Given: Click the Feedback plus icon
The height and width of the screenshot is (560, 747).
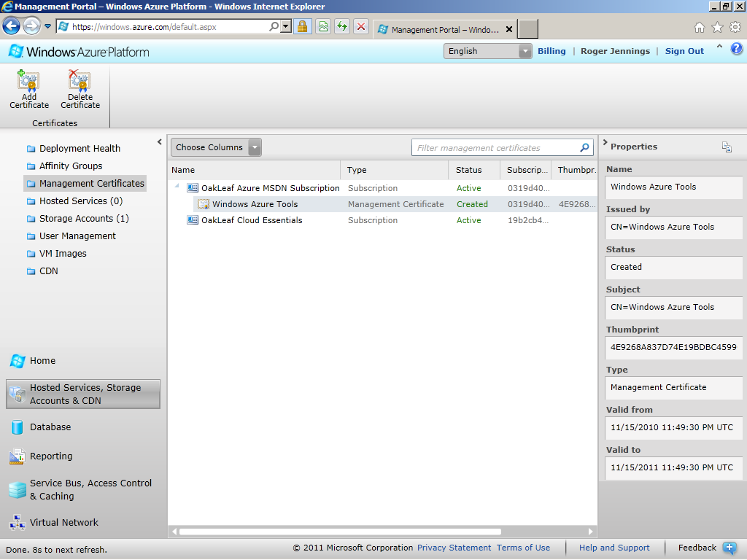Looking at the screenshot, I should pyautogui.click(x=729, y=548).
